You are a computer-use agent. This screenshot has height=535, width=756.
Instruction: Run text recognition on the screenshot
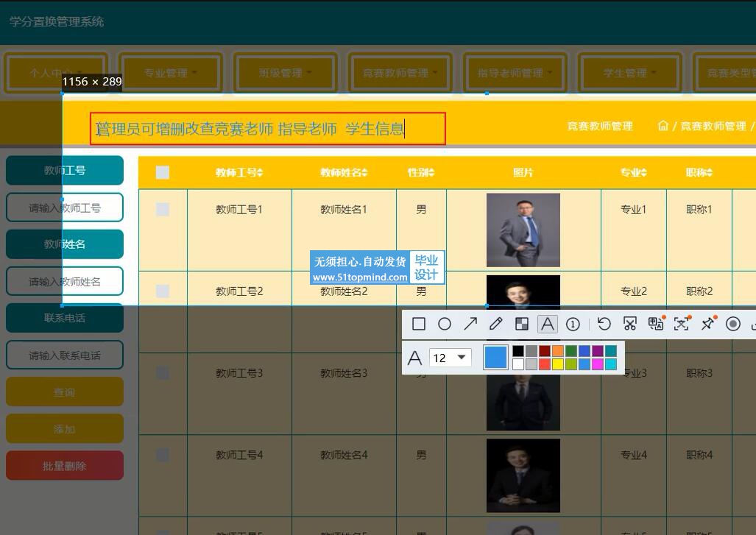(682, 324)
